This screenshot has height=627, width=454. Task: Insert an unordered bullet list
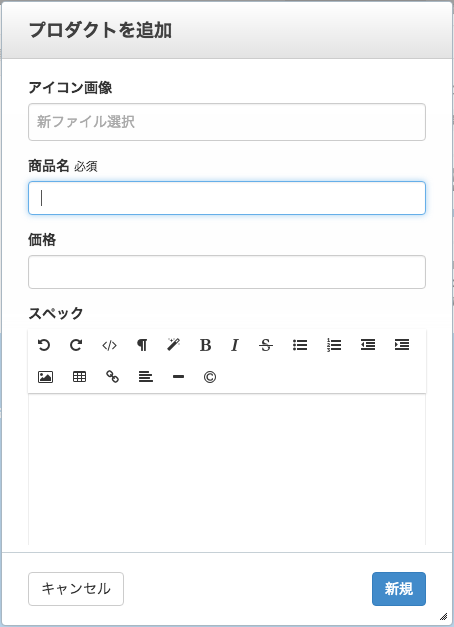click(300, 345)
